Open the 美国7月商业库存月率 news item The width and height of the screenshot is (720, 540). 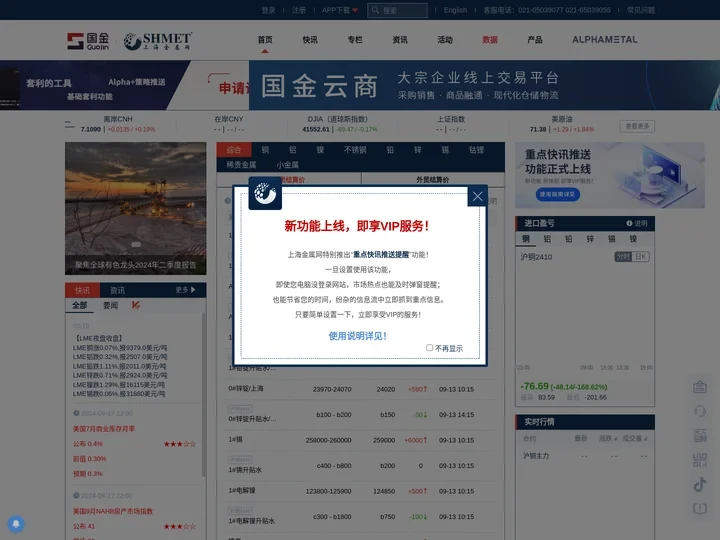point(104,429)
